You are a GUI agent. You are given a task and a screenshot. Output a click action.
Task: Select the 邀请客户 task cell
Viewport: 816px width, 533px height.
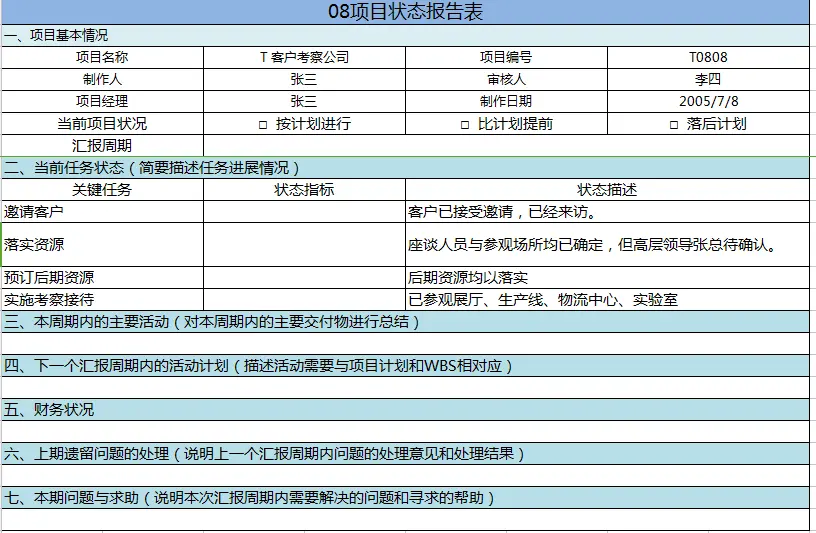[102, 212]
